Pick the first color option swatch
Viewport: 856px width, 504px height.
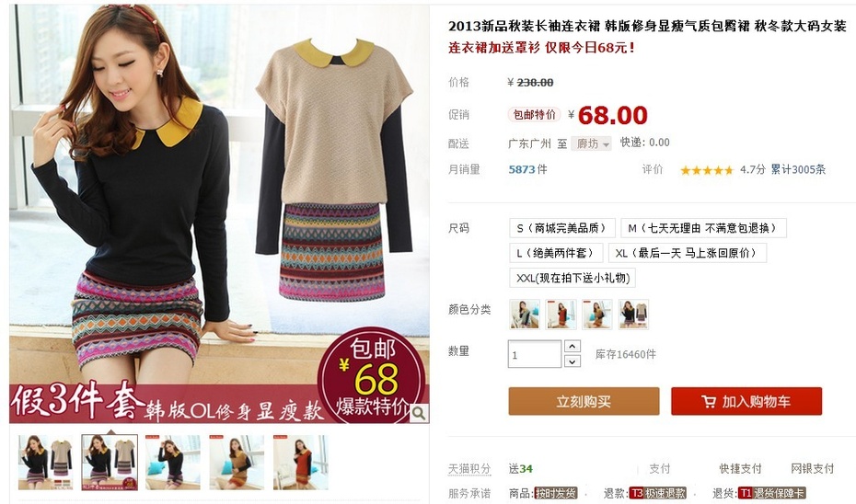525,315
